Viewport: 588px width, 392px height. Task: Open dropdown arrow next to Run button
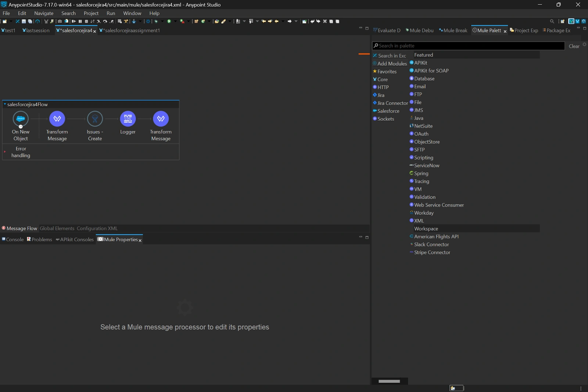pyautogui.click(x=175, y=21)
